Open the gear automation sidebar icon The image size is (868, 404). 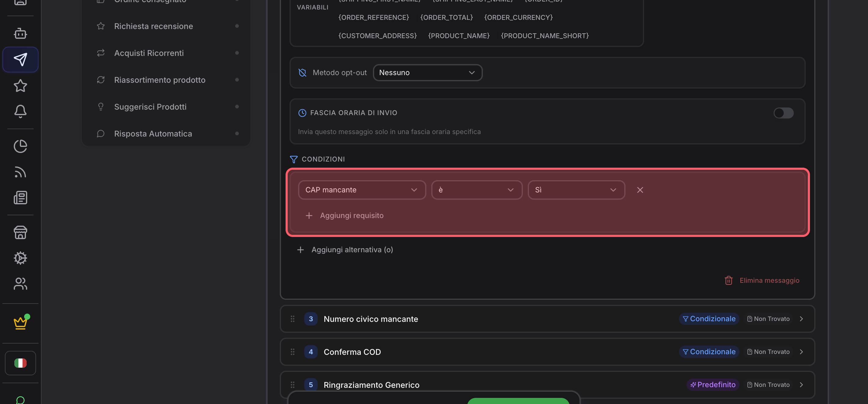[x=20, y=258]
